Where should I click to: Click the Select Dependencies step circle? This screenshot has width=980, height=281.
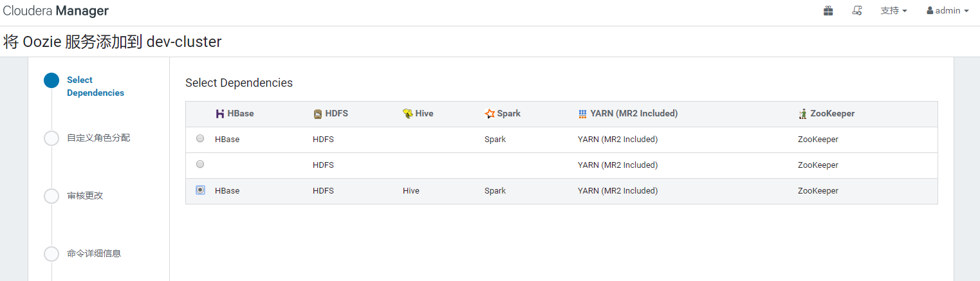tap(51, 80)
